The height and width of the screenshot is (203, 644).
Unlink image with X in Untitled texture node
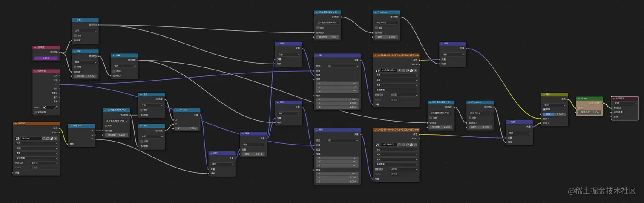(x=56, y=139)
